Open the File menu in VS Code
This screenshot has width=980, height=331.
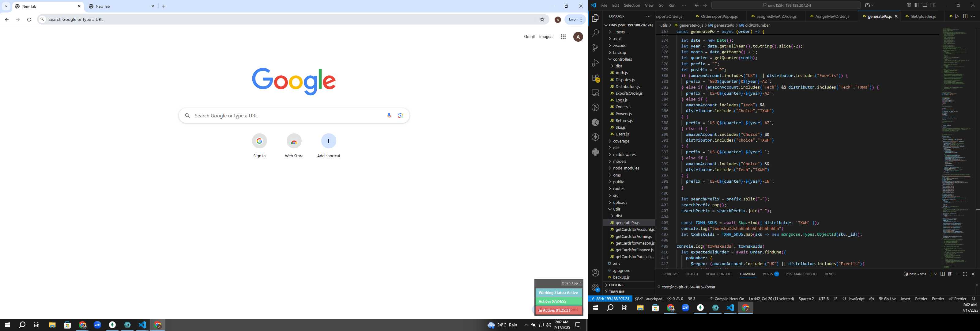click(x=604, y=5)
